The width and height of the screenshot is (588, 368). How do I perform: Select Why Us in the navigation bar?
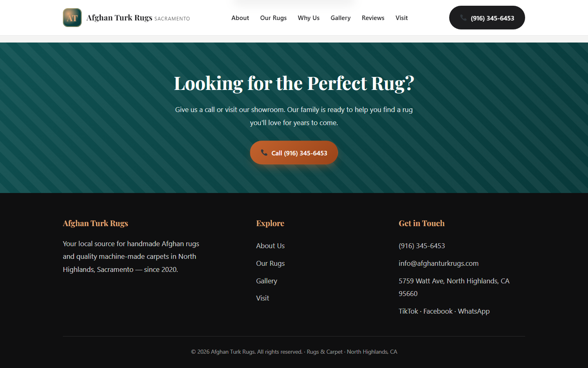coord(309,18)
